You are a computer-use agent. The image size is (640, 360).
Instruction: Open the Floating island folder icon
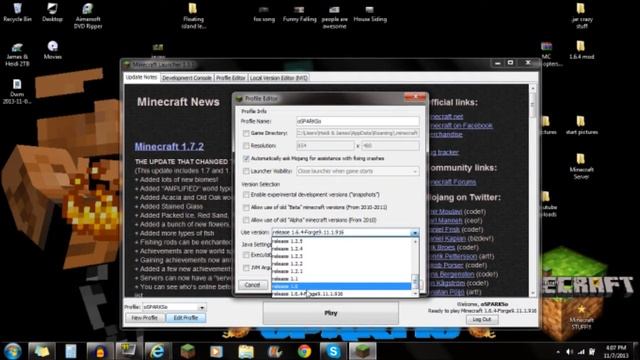click(x=193, y=16)
